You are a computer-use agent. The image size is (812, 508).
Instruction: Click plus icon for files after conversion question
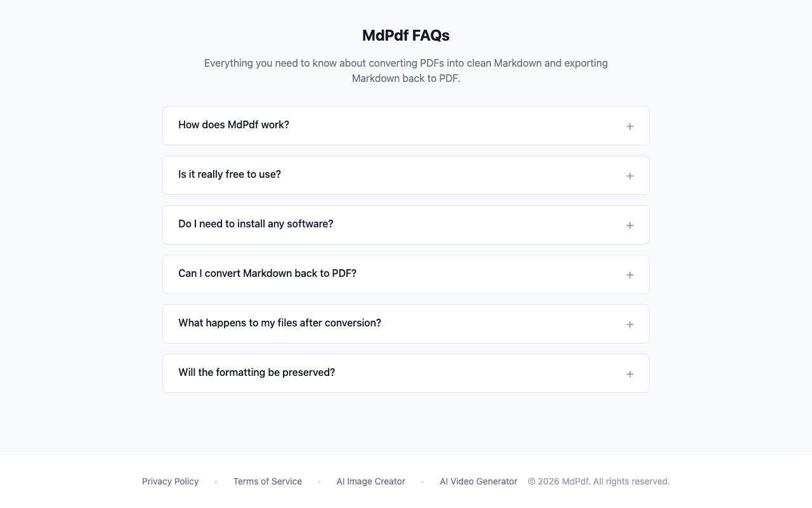coord(630,324)
